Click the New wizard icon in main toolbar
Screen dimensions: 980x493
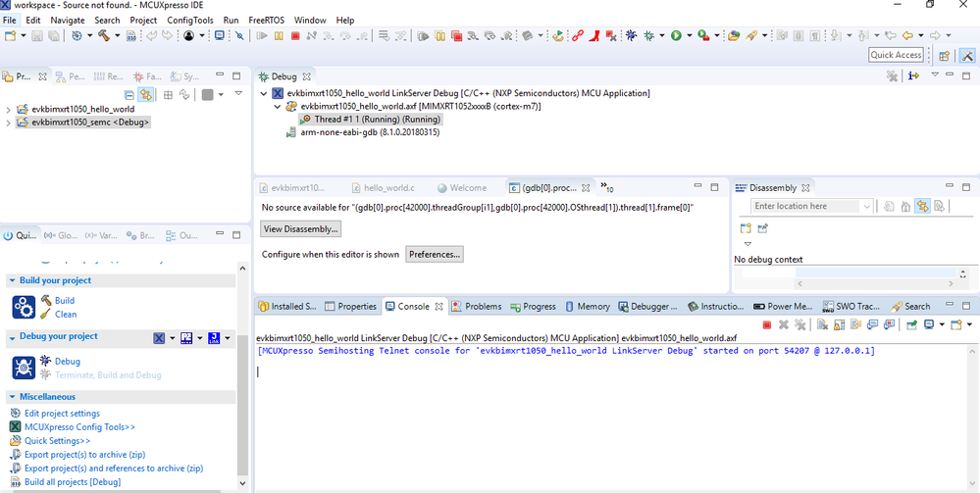[10, 35]
